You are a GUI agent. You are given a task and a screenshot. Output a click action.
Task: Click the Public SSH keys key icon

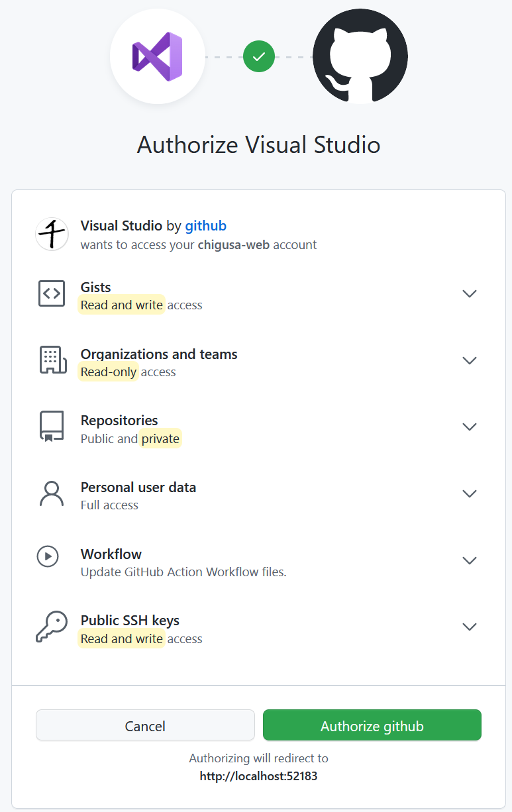click(x=52, y=627)
